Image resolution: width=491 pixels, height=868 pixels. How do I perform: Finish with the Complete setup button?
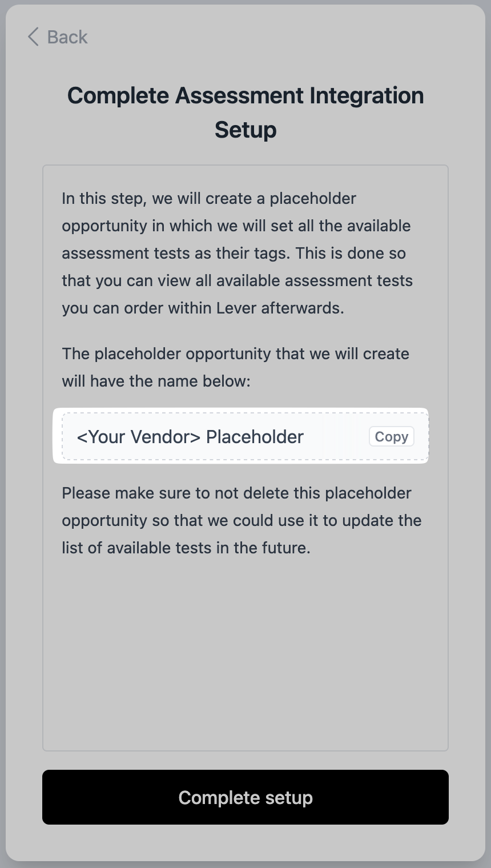[x=246, y=797]
